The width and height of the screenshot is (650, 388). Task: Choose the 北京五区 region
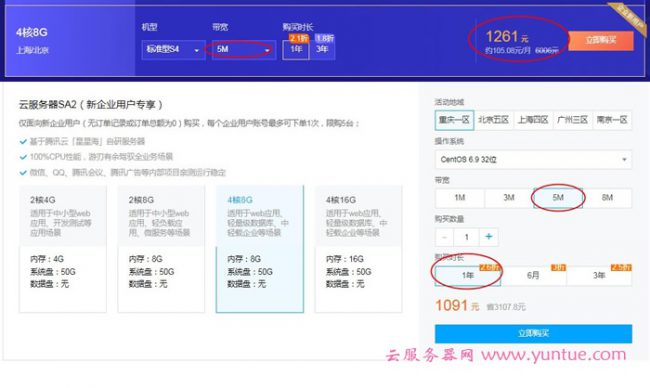tap(494, 120)
